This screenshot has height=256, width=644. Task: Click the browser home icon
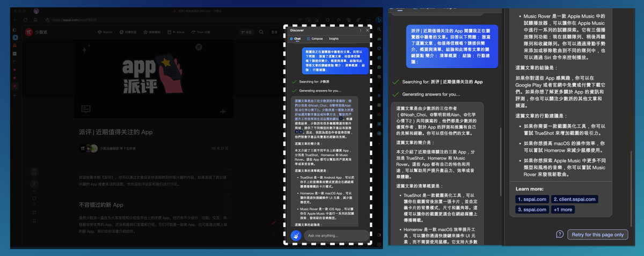(35, 20)
